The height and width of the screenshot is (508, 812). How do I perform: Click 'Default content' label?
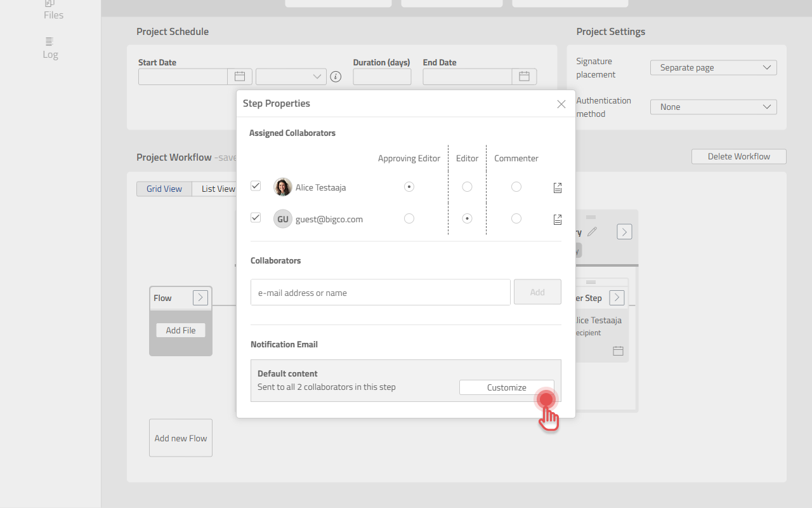pos(287,373)
